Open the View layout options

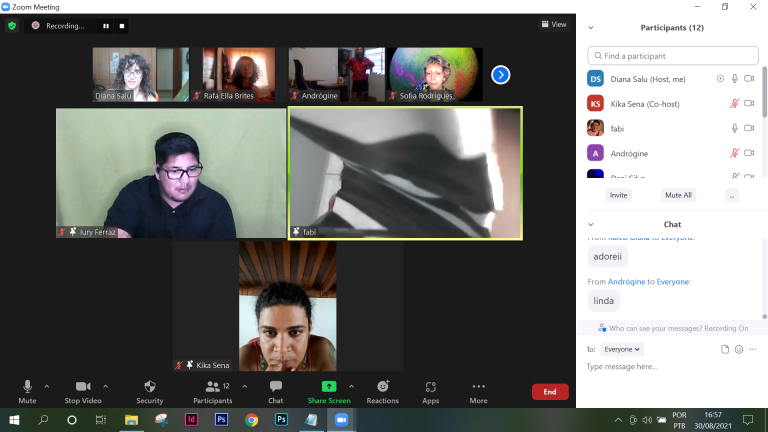(554, 24)
